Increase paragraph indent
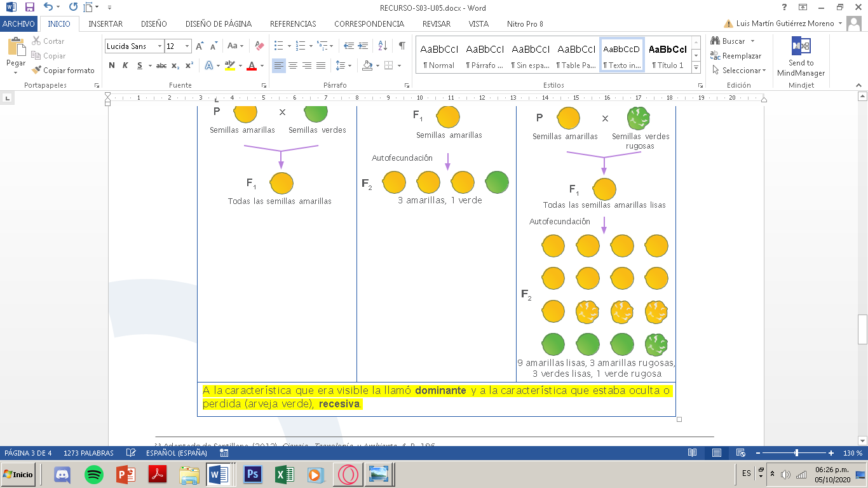The height and width of the screenshot is (488, 868). tap(363, 46)
